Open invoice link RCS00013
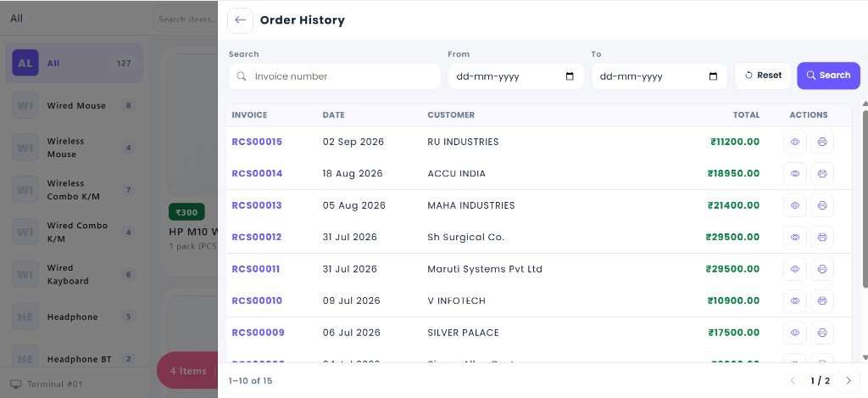The width and height of the screenshot is (868, 398). 256,205
